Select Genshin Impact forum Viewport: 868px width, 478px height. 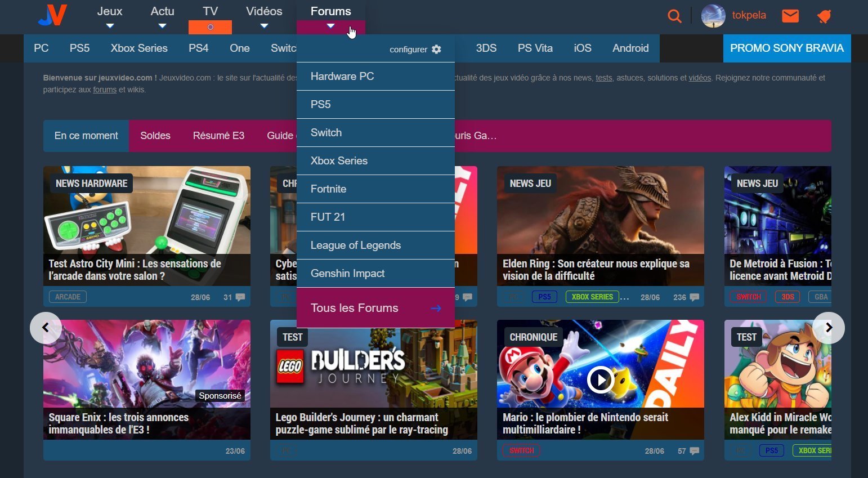[375, 274]
